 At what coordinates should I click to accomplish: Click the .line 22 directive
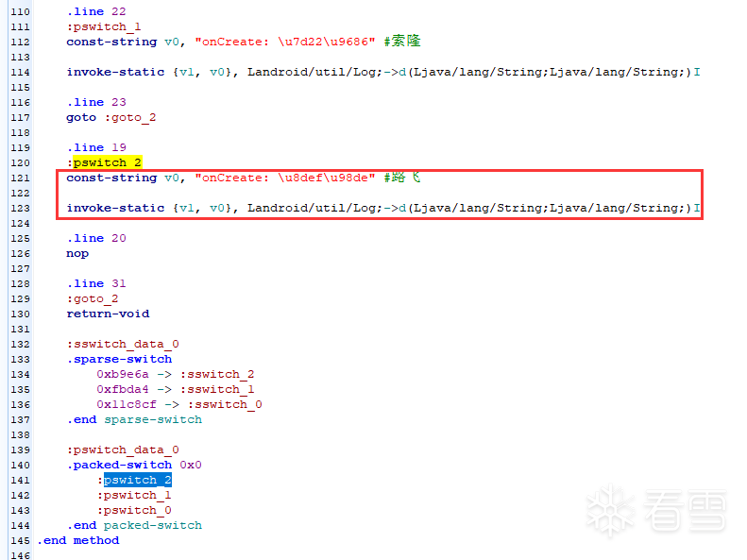tap(96, 11)
